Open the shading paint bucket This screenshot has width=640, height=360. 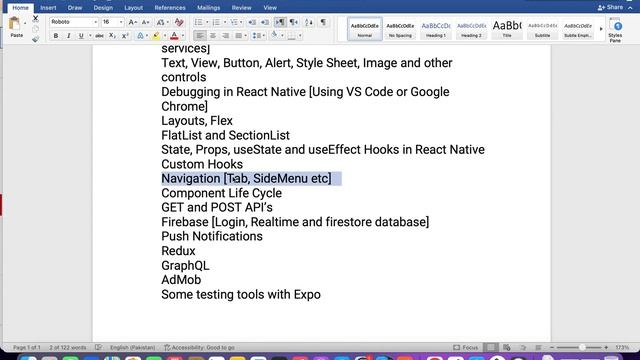coord(274,36)
